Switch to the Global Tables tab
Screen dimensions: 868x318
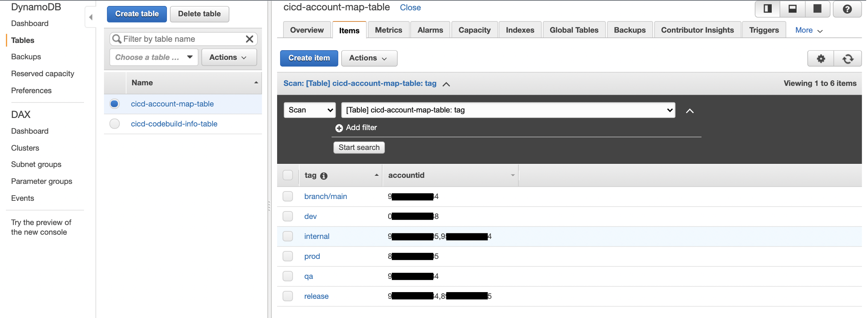[574, 30]
